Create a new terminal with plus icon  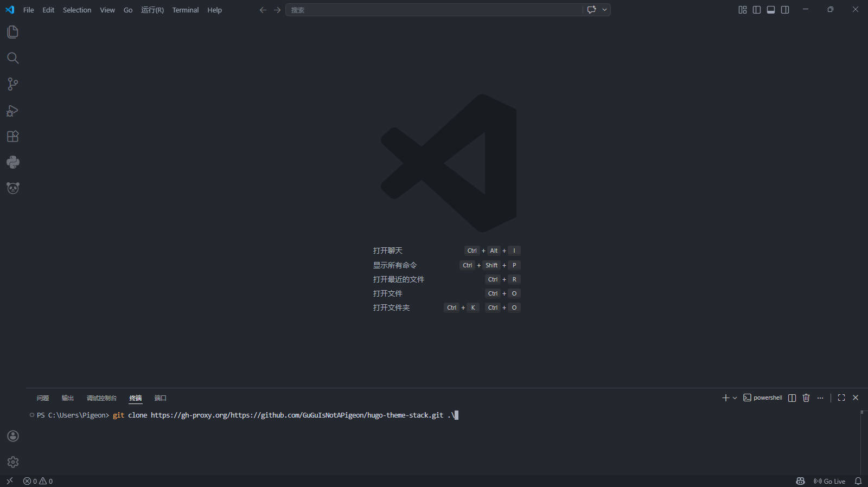pyautogui.click(x=725, y=398)
